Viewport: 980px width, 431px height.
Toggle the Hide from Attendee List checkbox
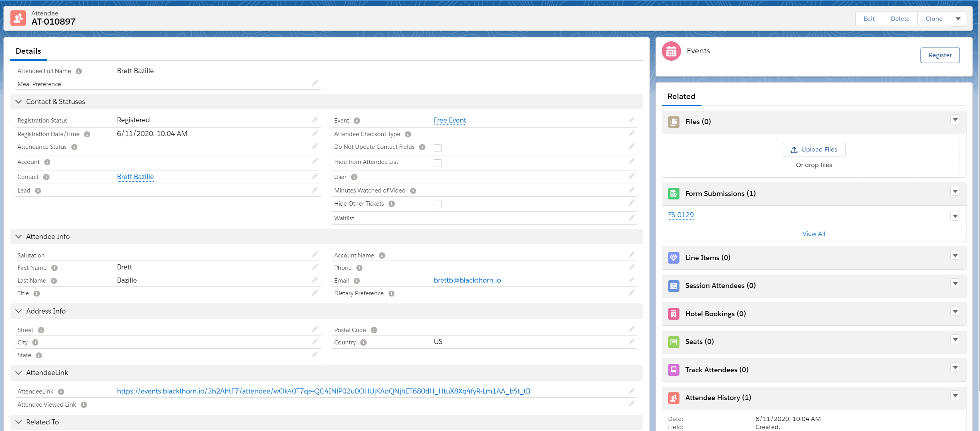coord(437,163)
